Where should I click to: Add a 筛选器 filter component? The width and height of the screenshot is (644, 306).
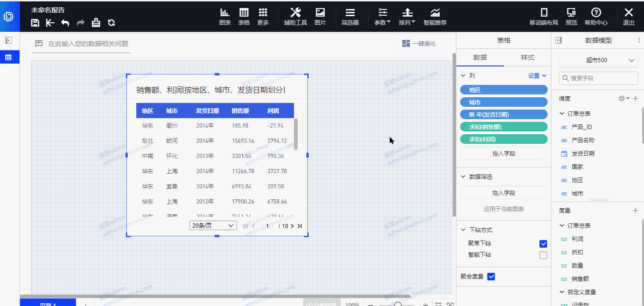[350, 17]
